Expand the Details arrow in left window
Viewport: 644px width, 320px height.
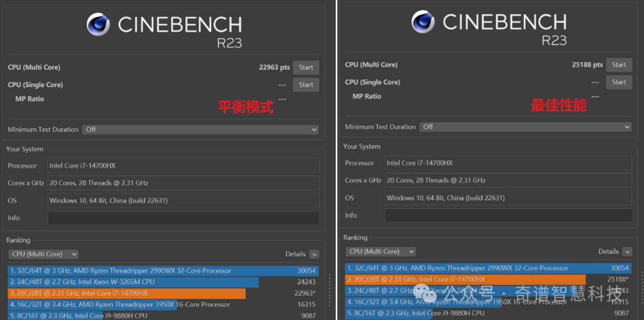point(314,254)
